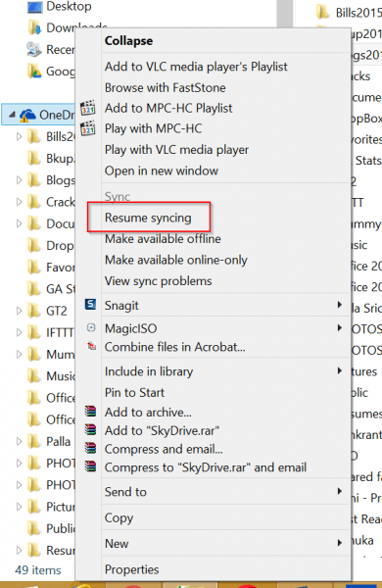Expand the Bills folder under OneDrive
This screenshot has width=382, height=588.
[x=19, y=136]
